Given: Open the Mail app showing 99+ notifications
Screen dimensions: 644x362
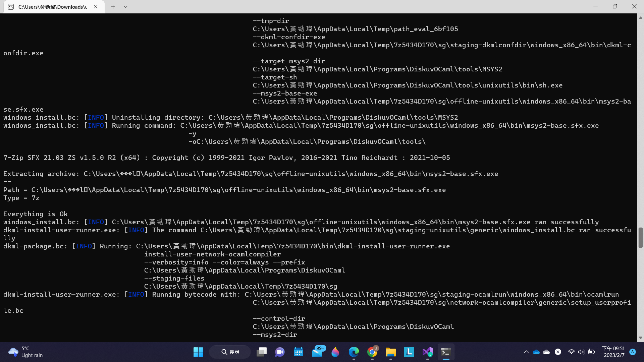Looking at the screenshot, I should tap(318, 352).
